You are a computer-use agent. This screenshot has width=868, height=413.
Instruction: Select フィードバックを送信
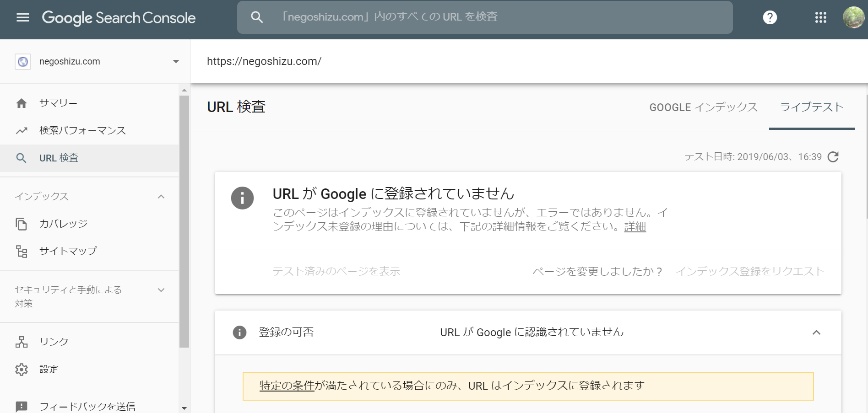click(x=89, y=407)
